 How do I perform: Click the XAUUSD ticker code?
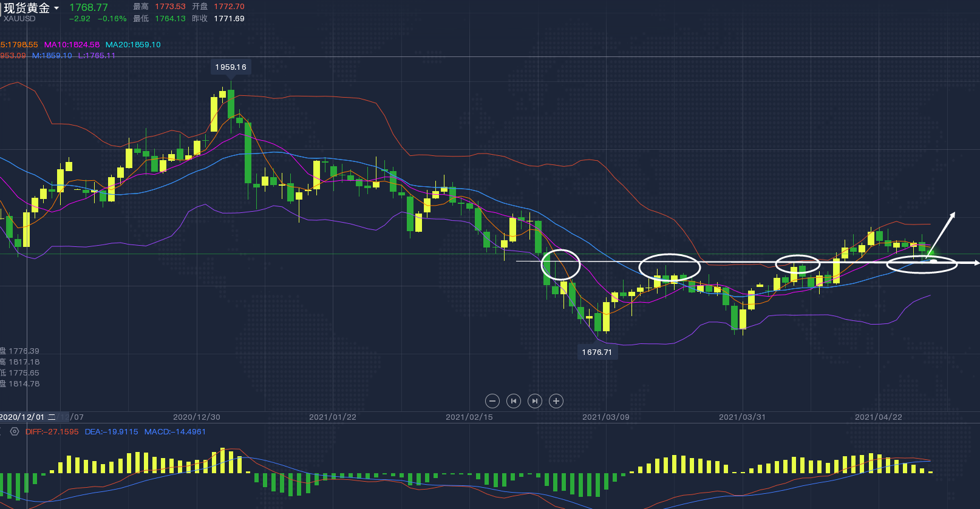20,19
